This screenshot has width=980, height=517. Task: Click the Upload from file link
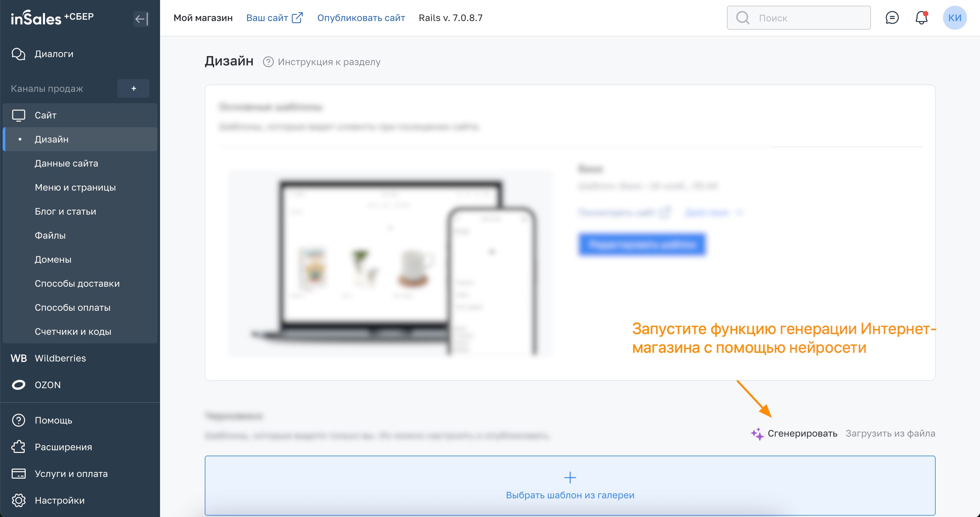890,433
